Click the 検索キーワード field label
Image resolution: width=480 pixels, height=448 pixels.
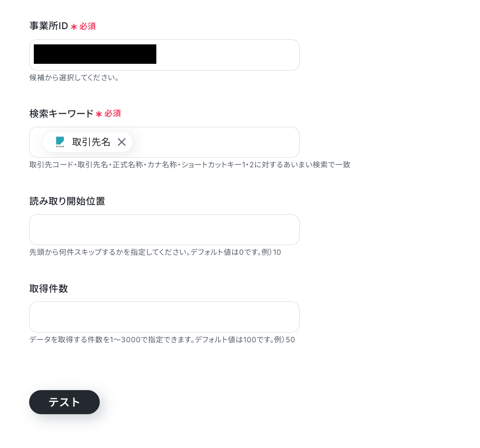click(x=61, y=114)
